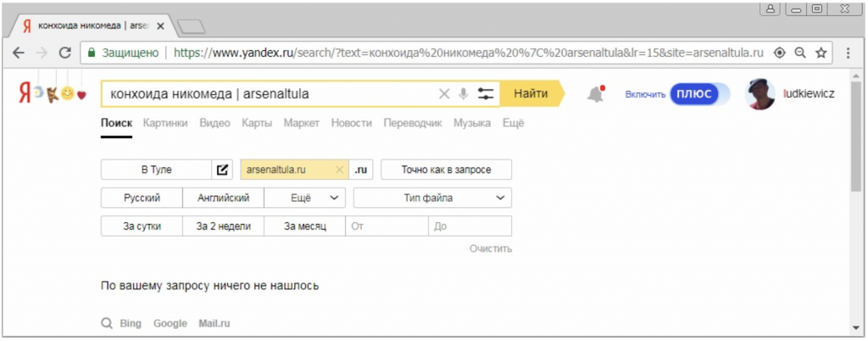Click the Найти search button
This screenshot has height=341, width=868.
click(x=531, y=93)
